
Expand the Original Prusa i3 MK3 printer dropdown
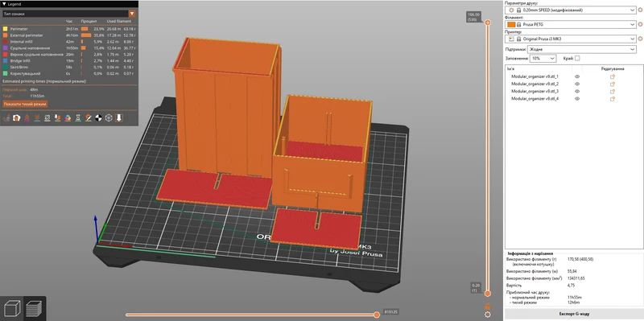coord(572,39)
